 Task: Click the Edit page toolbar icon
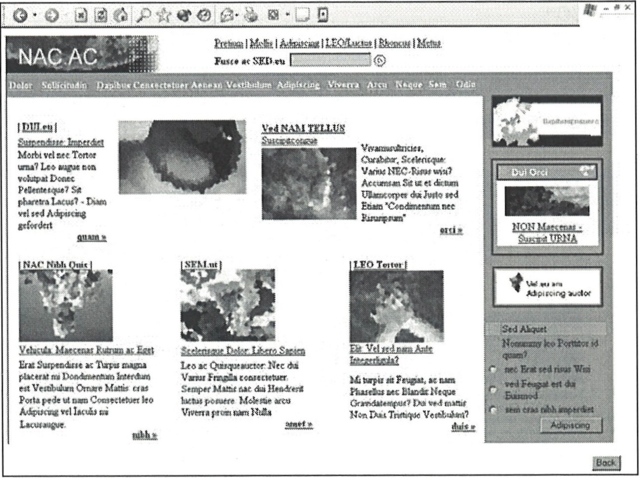pyautogui.click(x=273, y=16)
